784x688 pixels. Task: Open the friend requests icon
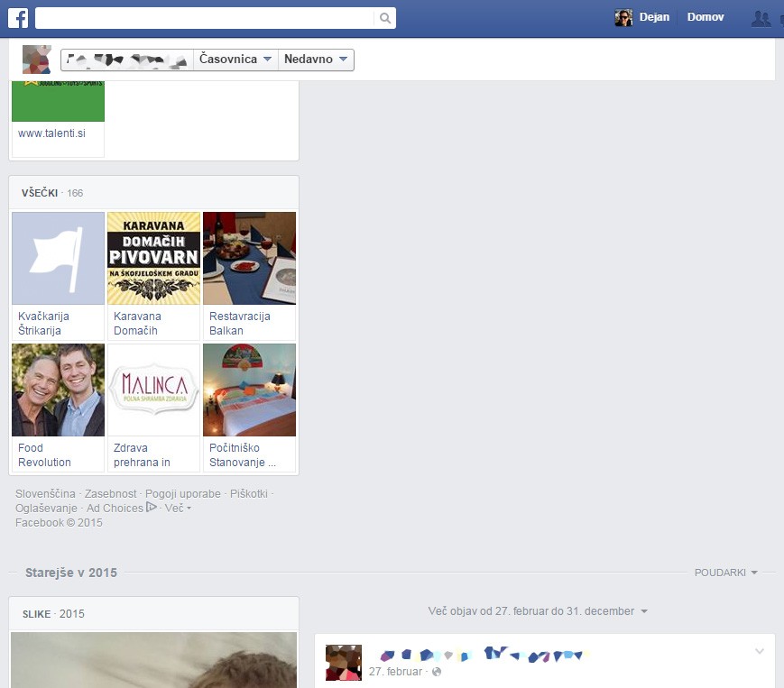[761, 18]
